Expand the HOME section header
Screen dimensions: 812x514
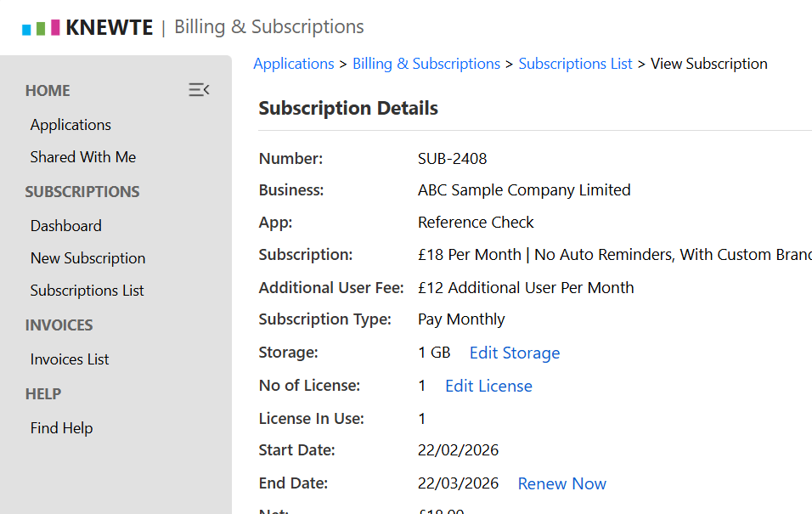point(48,90)
